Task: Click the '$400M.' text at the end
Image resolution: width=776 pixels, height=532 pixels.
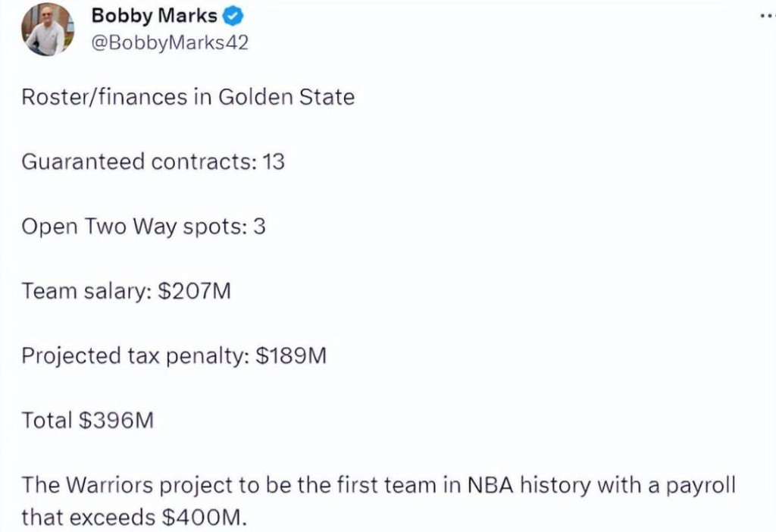Action: pos(204,518)
